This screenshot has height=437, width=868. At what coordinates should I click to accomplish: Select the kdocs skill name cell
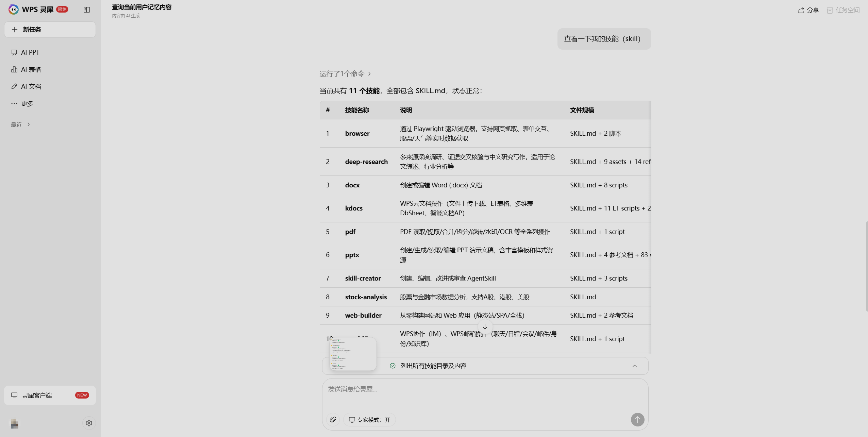[x=366, y=208]
